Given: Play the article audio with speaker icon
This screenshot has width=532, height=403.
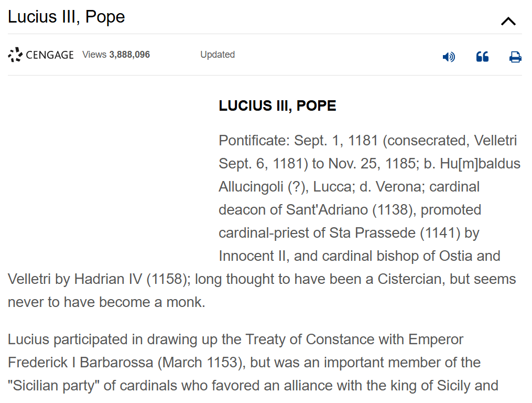Looking at the screenshot, I should click(x=449, y=57).
